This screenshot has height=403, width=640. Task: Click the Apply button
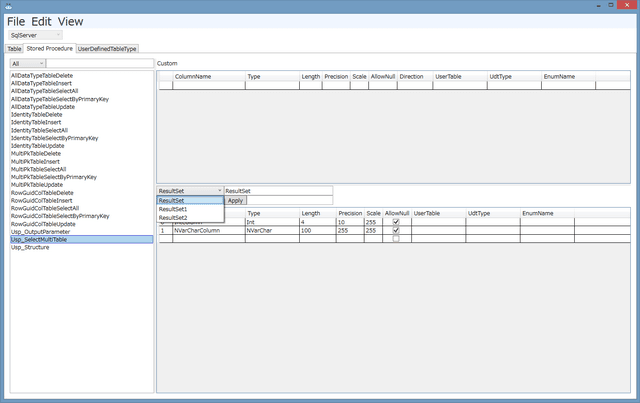pos(236,200)
